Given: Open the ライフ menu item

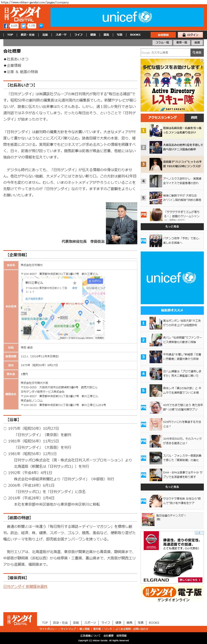Looking at the screenshot, I should coord(78,35).
